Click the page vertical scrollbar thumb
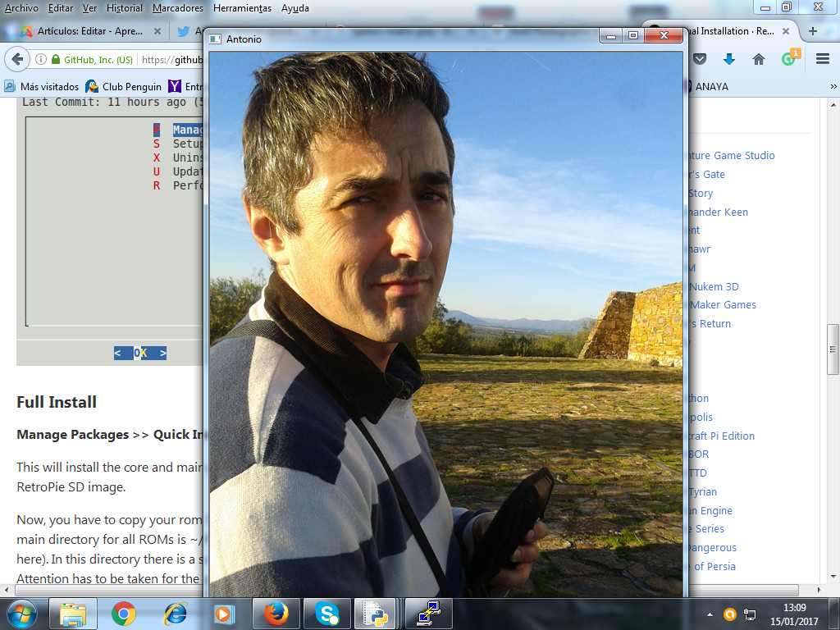The height and width of the screenshot is (630, 840). (833, 349)
